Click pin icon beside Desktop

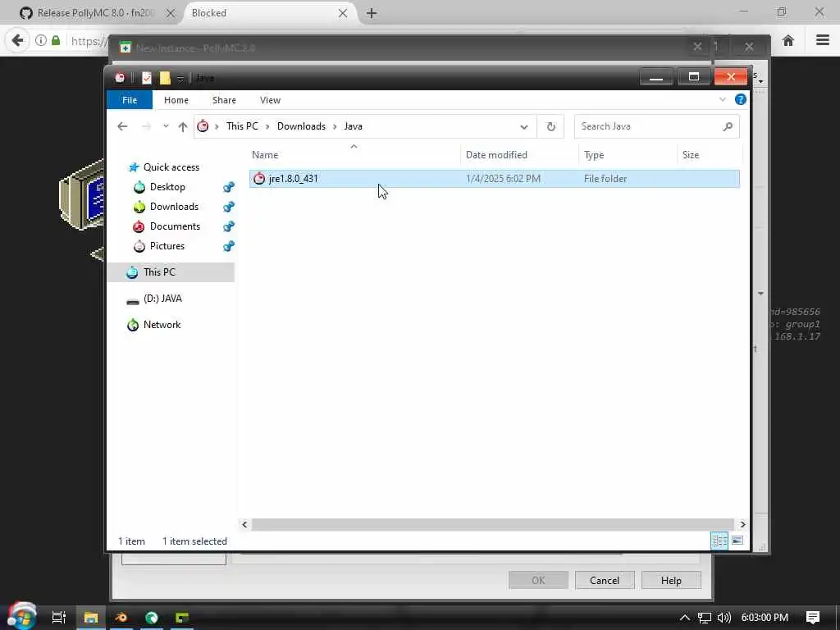click(228, 187)
